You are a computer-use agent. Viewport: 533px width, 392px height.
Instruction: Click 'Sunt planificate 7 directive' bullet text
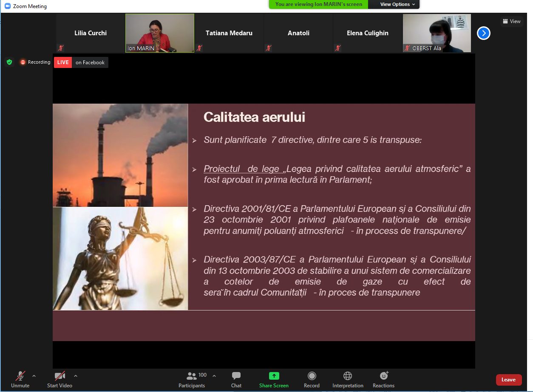tap(312, 140)
